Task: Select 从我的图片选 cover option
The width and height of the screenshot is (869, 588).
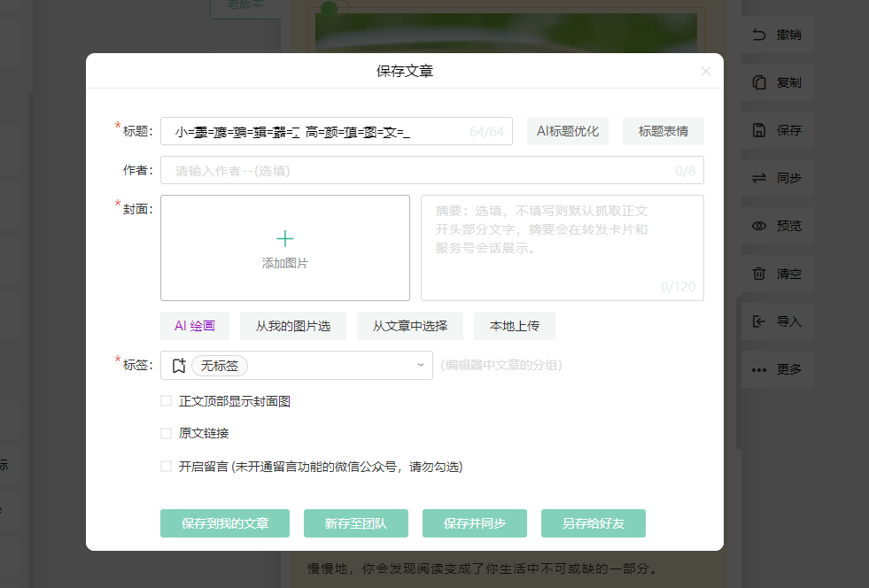Action: 293,326
